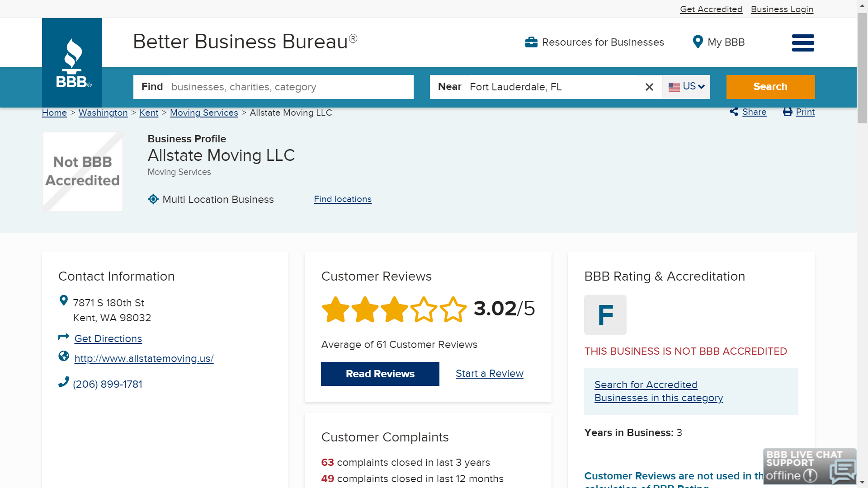Click the share icon
The height and width of the screenshot is (488, 868).
click(734, 112)
